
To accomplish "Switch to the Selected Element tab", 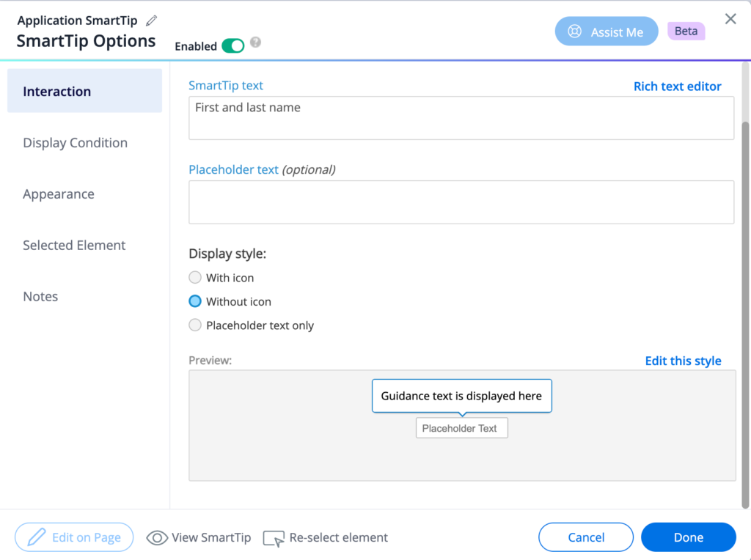I will 74,245.
